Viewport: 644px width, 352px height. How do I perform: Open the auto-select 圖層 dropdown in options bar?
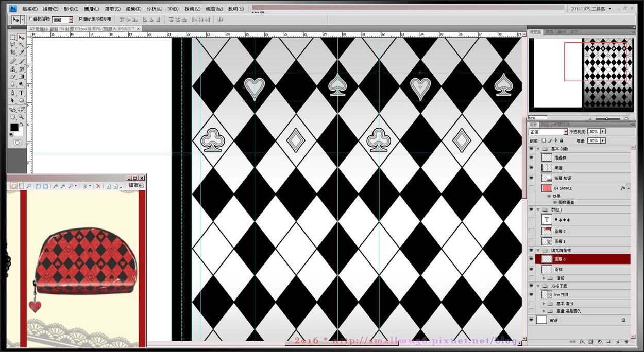[63, 19]
